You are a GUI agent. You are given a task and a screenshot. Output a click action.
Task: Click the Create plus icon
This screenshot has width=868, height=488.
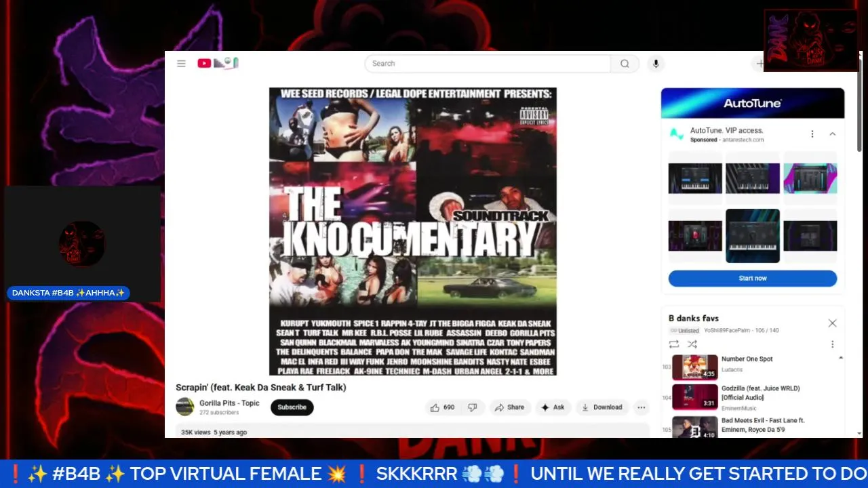(x=760, y=64)
